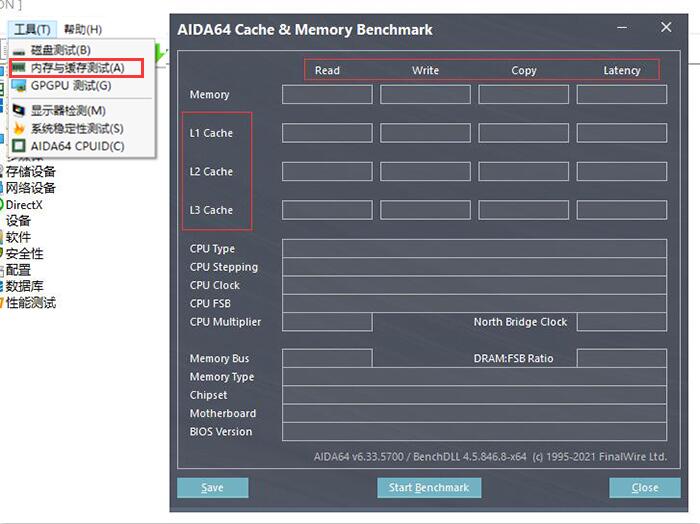This screenshot has width=700, height=524.
Task: Select 安全性 in the sidebar tree
Action: point(24,254)
